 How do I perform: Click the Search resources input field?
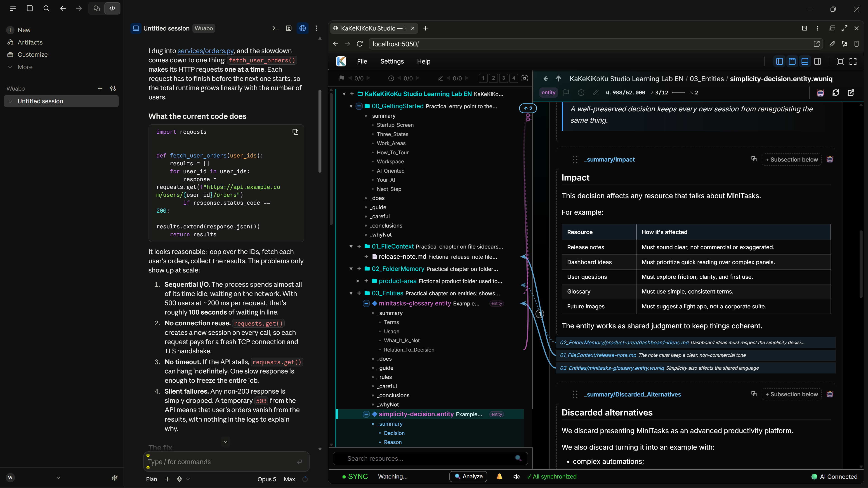click(430, 458)
